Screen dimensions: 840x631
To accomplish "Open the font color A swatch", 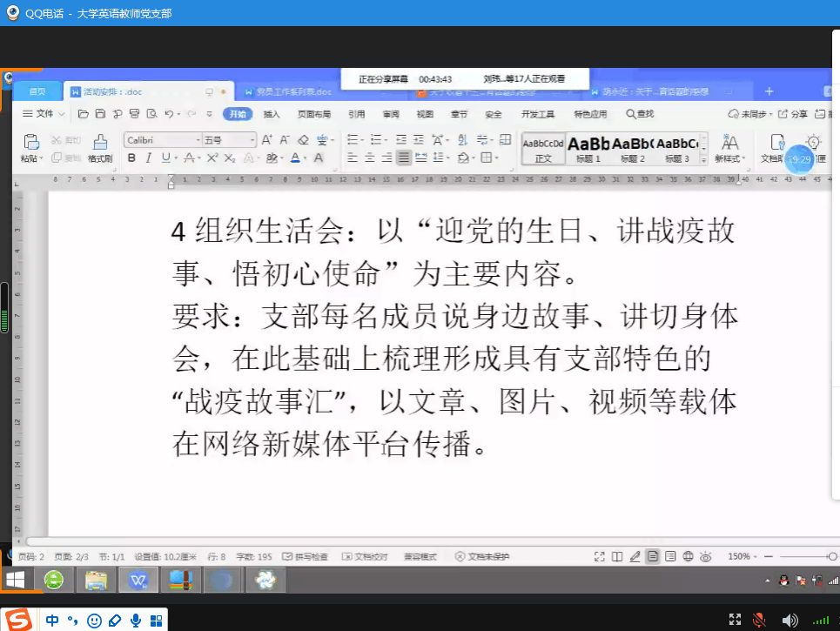I will [x=295, y=158].
